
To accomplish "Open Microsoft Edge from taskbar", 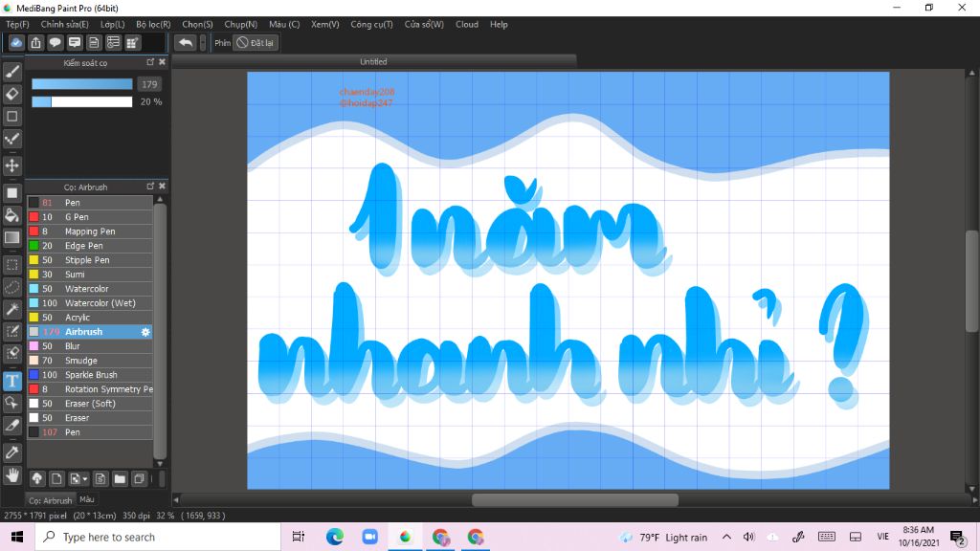I will pos(334,537).
